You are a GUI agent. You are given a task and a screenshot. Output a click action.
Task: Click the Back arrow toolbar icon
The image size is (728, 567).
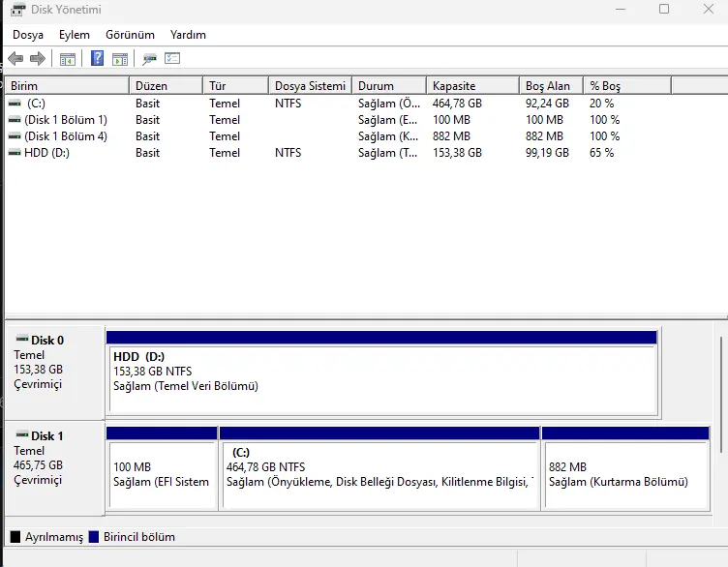(x=15, y=59)
